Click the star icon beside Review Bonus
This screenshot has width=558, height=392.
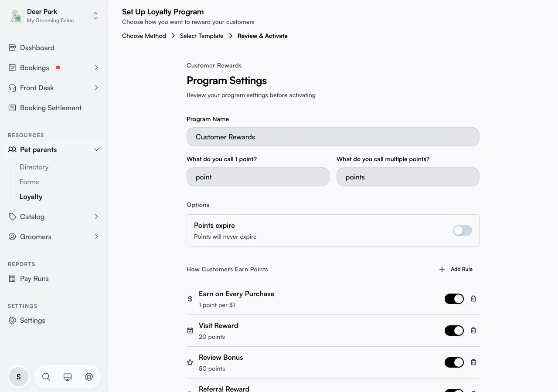pyautogui.click(x=190, y=362)
